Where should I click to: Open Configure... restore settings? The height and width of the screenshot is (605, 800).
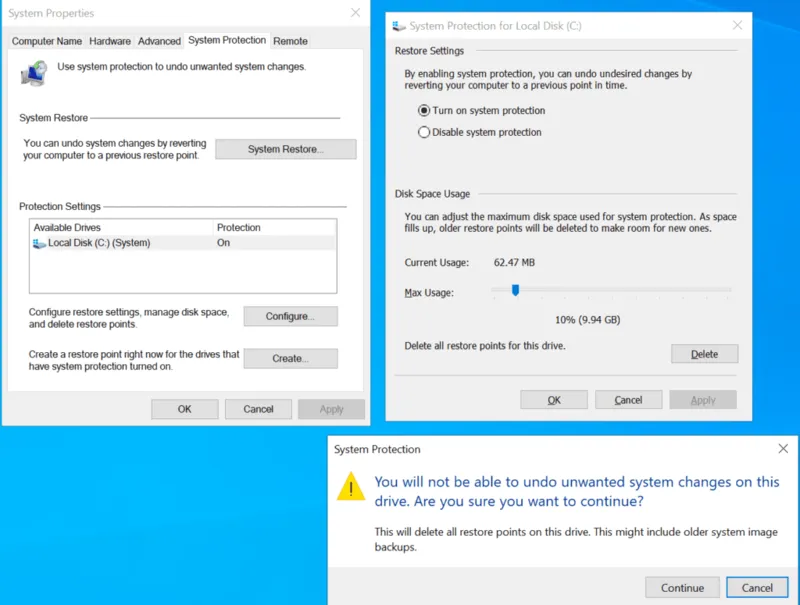tap(290, 316)
